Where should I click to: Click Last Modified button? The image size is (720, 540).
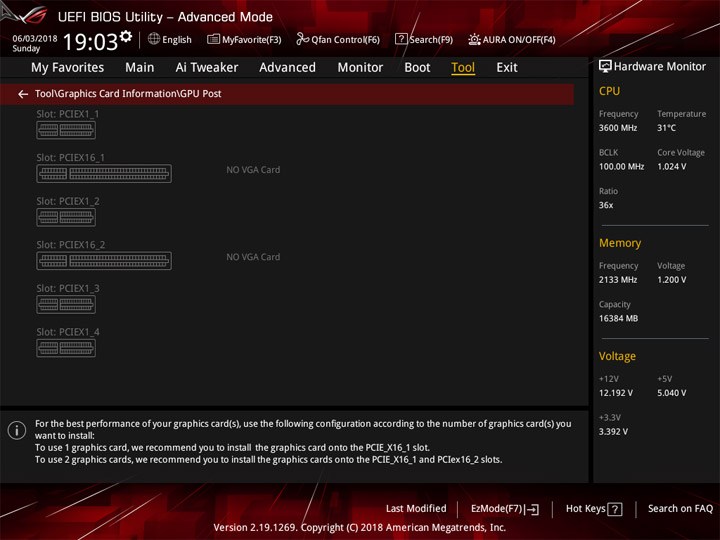coord(416,509)
